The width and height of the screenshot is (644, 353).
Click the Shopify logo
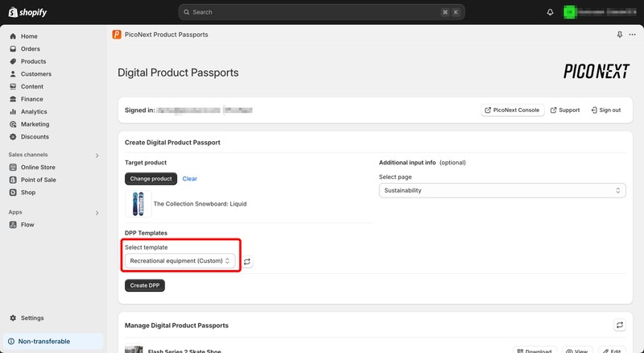tap(27, 12)
